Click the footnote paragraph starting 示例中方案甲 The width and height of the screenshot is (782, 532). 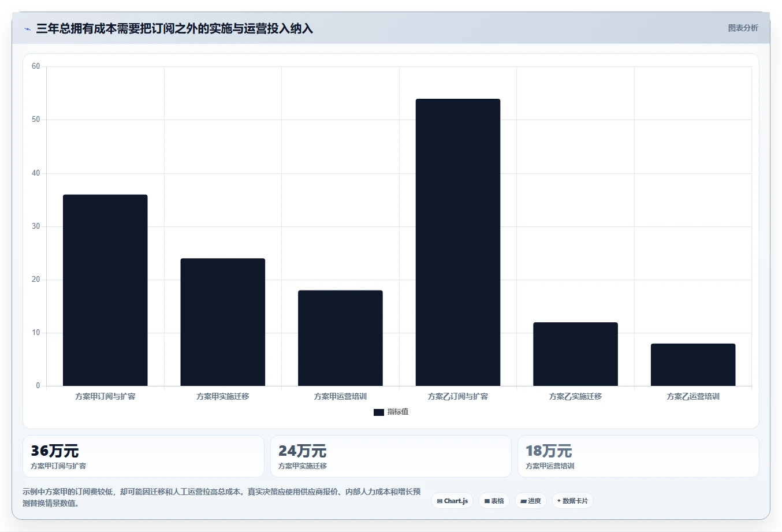click(222, 497)
